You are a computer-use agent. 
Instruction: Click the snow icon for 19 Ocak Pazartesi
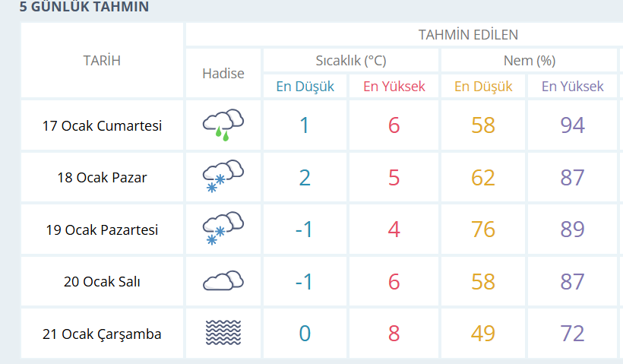(223, 229)
